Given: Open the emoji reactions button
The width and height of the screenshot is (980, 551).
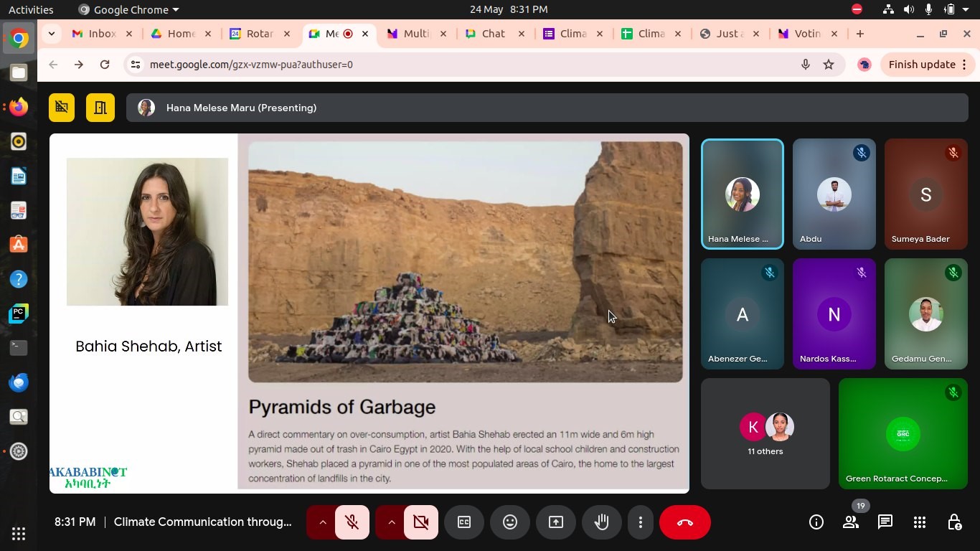Looking at the screenshot, I should click(509, 522).
